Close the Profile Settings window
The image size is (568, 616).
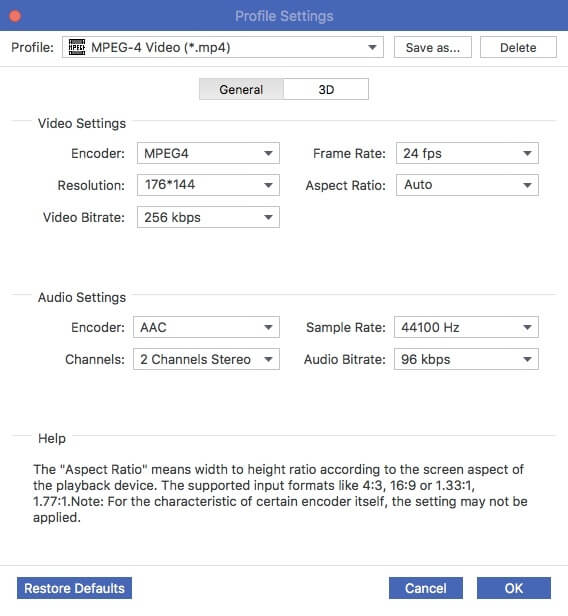(15, 16)
